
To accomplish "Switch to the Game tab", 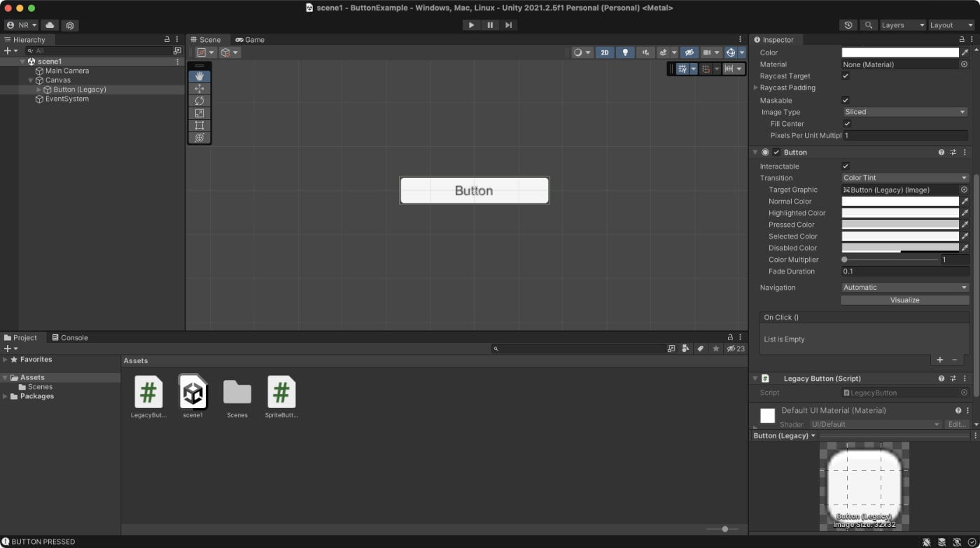I will click(249, 39).
